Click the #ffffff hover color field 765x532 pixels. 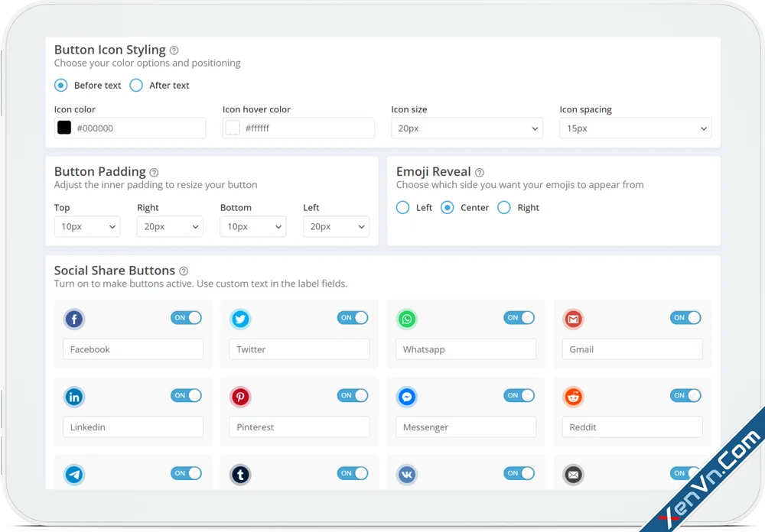point(298,128)
